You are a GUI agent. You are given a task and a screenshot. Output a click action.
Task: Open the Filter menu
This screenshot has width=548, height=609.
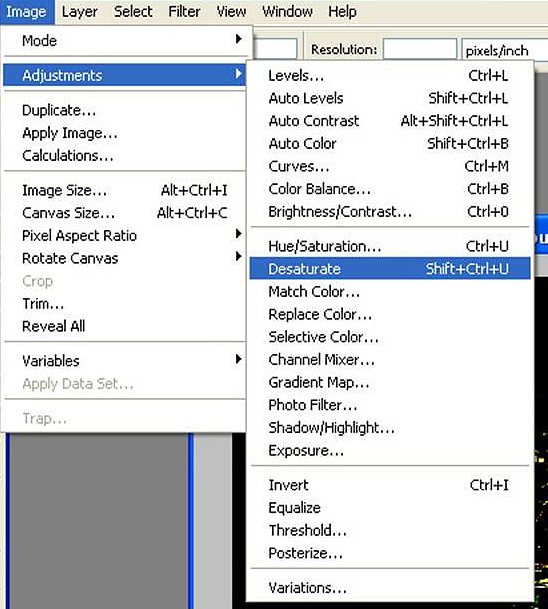pyautogui.click(x=184, y=12)
